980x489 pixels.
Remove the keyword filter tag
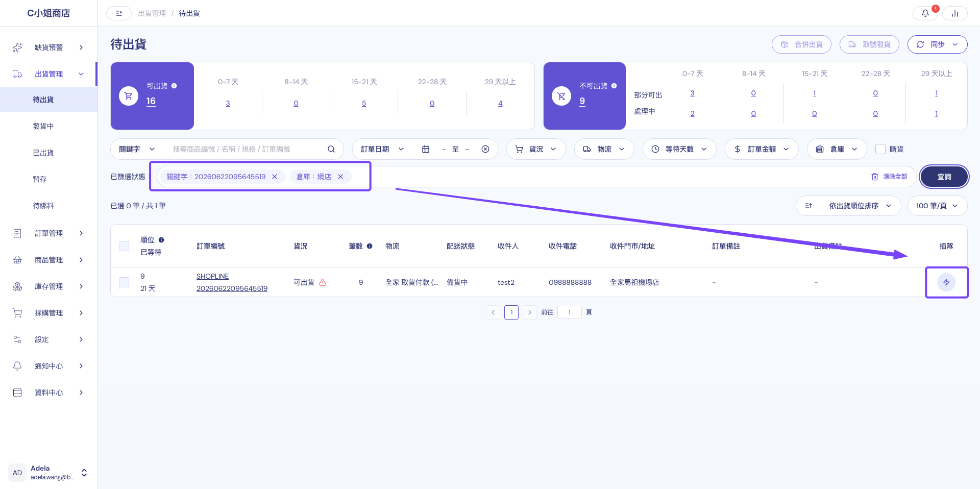[275, 177]
